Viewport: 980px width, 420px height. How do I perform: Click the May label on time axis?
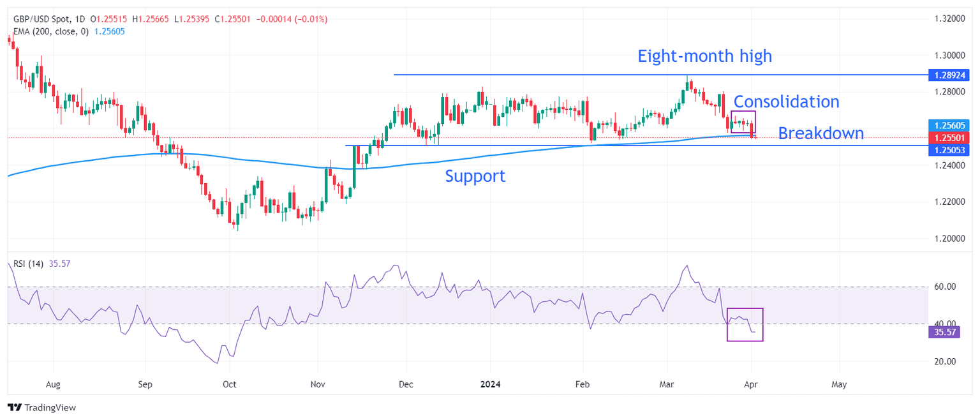pos(839,384)
